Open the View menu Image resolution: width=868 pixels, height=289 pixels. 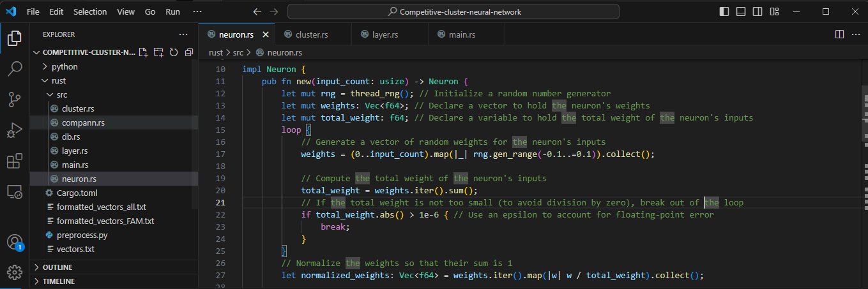pos(126,11)
